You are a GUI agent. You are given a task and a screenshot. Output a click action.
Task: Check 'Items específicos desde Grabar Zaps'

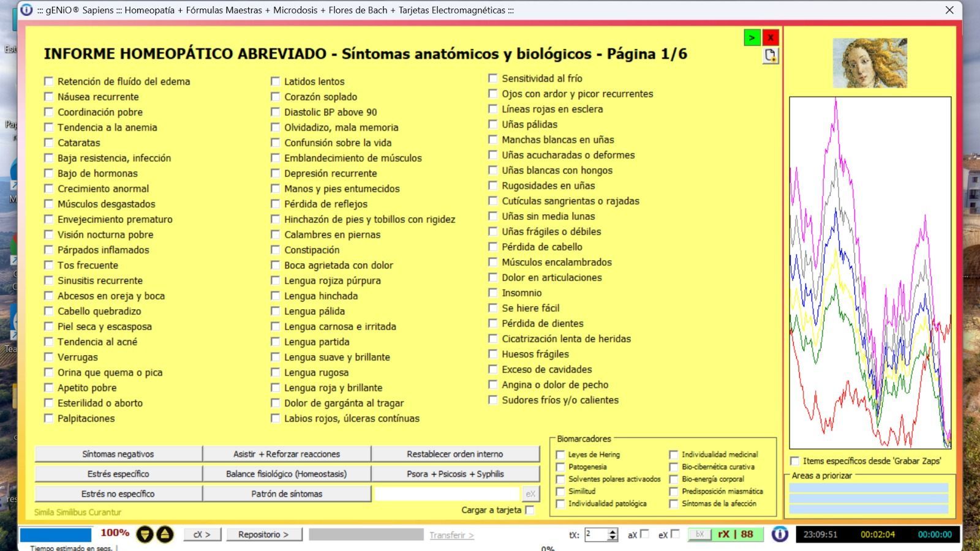795,461
